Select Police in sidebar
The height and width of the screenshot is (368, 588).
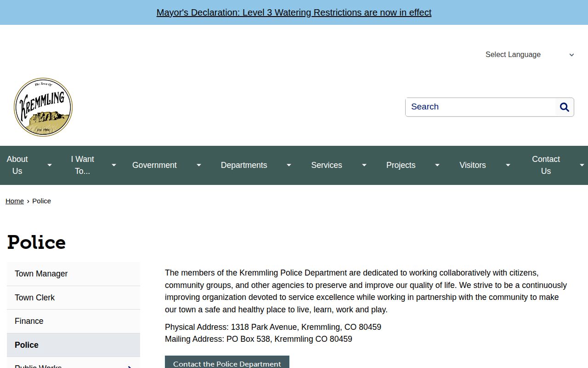(x=73, y=345)
